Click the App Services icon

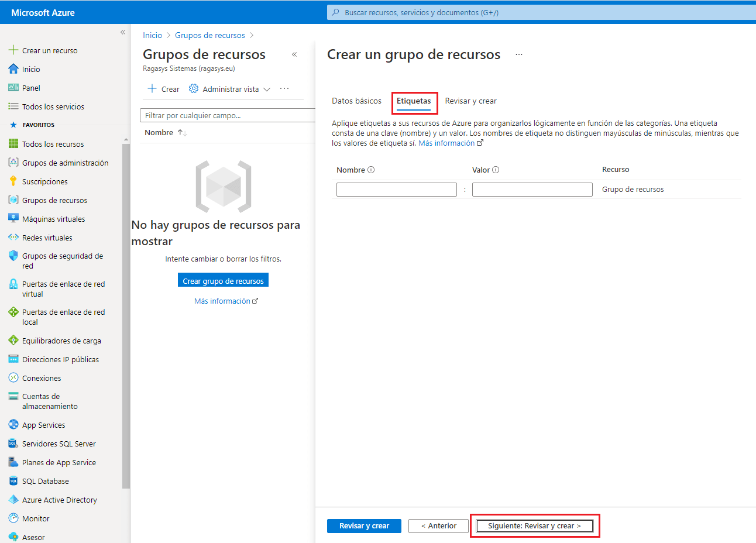tap(13, 425)
